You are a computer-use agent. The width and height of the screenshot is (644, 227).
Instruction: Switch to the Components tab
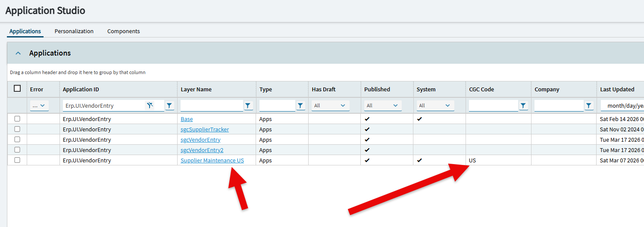[124, 31]
